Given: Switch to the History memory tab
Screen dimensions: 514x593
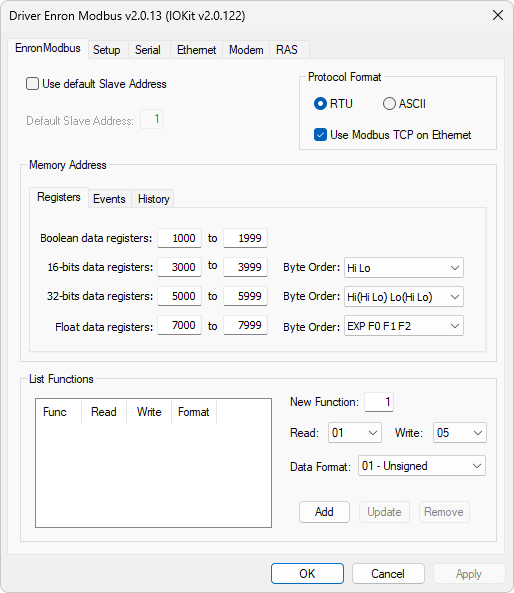Looking at the screenshot, I should 154,199.
